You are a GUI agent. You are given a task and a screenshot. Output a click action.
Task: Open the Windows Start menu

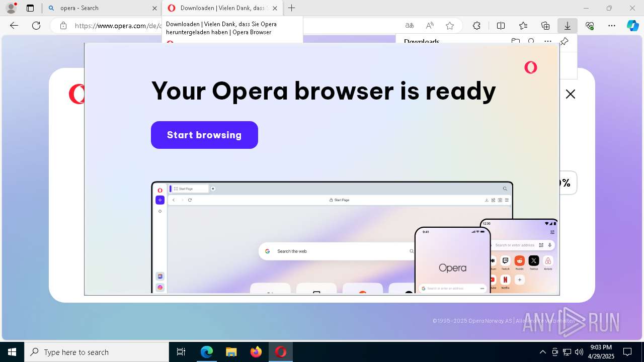point(12,352)
